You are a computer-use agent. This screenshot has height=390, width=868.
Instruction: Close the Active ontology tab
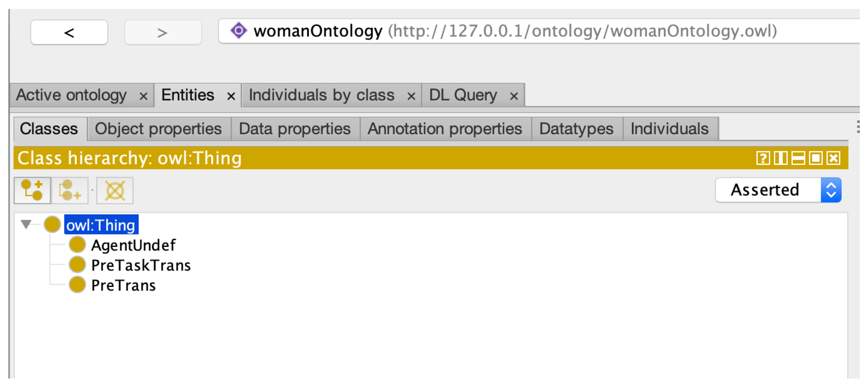pos(143,97)
